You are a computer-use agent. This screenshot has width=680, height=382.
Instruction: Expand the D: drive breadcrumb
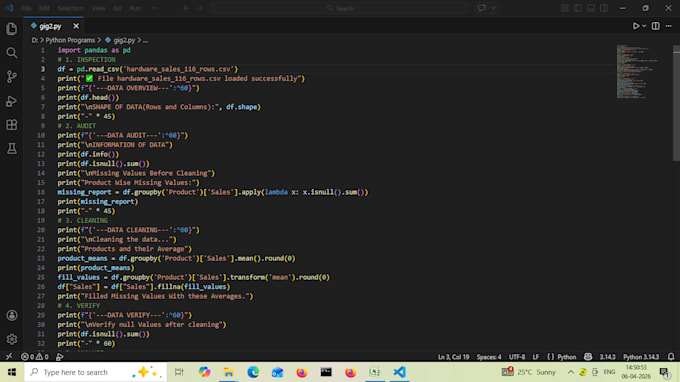[35, 40]
